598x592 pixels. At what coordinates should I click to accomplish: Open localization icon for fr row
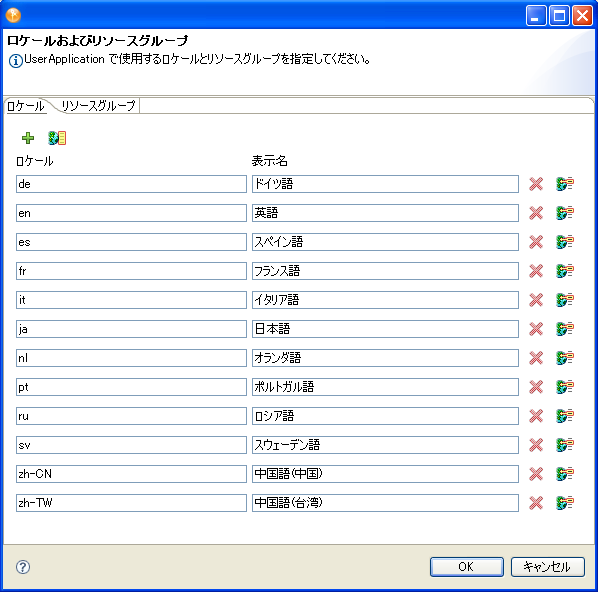point(565,271)
